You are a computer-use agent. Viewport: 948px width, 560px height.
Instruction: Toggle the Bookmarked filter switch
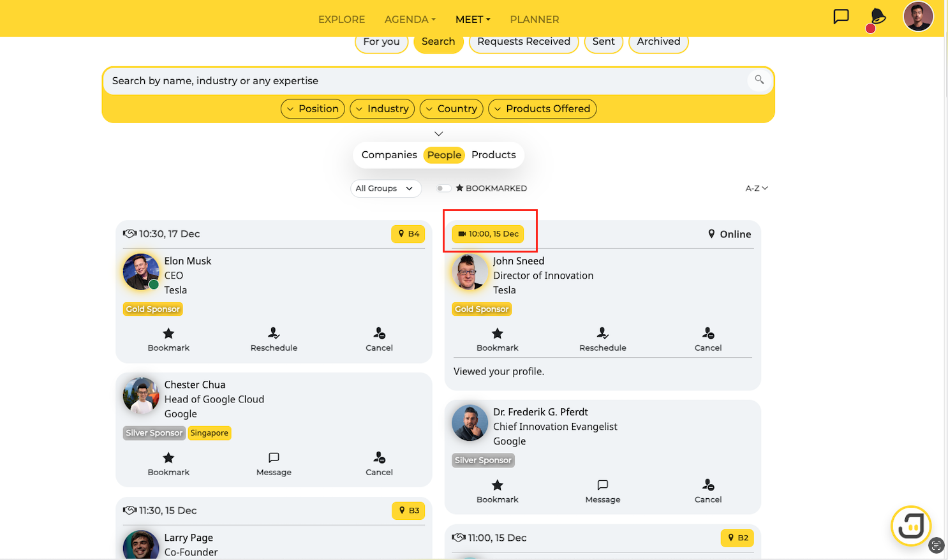pos(443,188)
